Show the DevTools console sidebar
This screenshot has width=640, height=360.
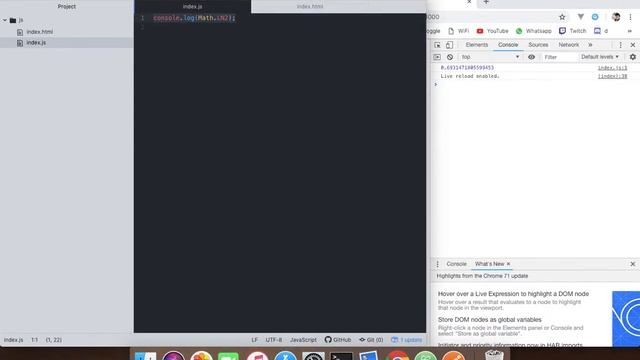coord(437,57)
